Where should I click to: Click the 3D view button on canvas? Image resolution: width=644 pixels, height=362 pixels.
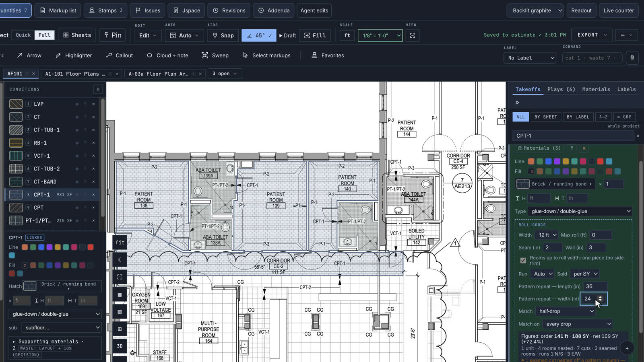click(x=120, y=346)
